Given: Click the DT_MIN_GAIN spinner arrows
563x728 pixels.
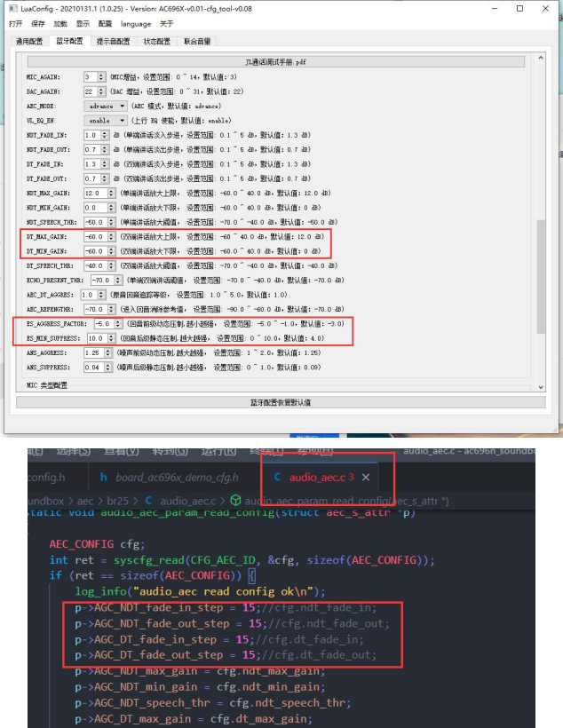Looking at the screenshot, I should (x=112, y=251).
